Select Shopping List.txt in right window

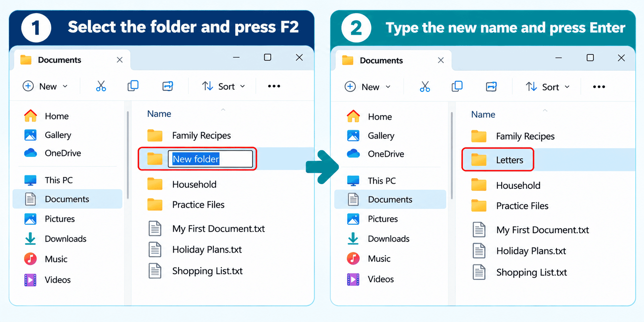[519, 272]
